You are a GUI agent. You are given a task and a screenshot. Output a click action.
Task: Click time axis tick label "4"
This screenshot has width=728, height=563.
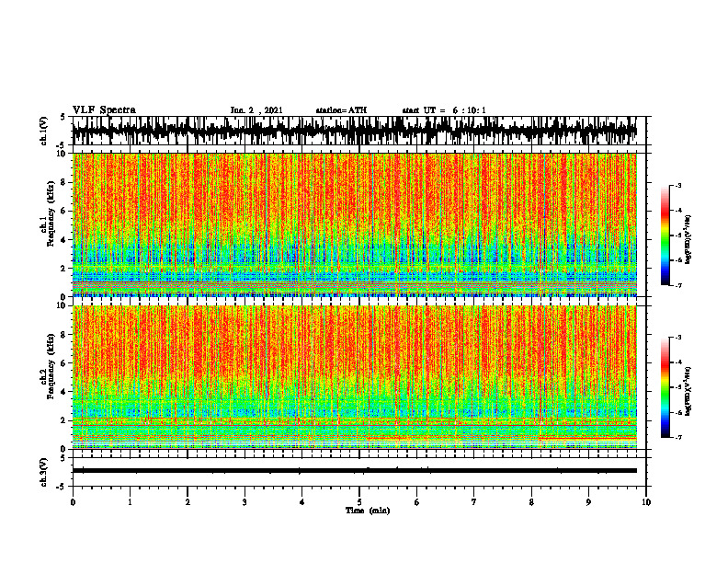point(302,502)
